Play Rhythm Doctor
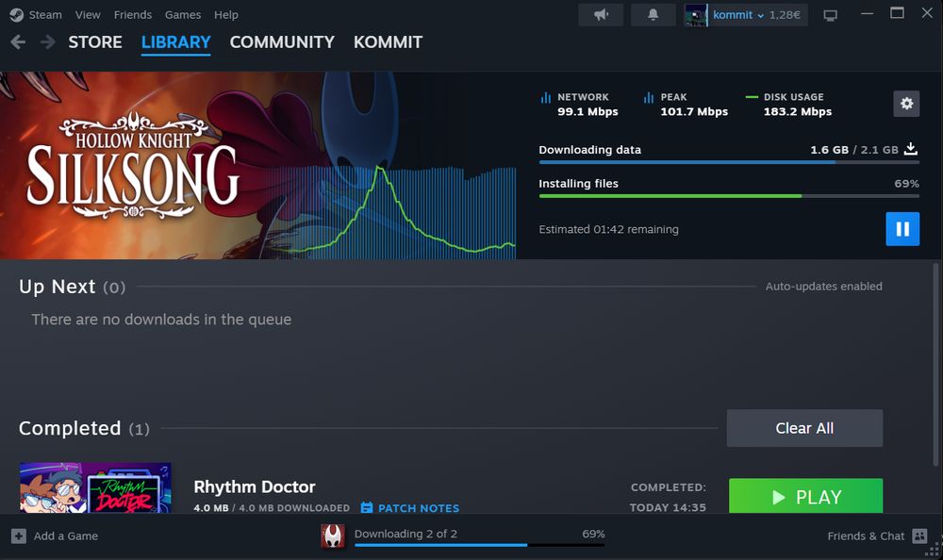The width and height of the screenshot is (943, 560). [x=806, y=496]
